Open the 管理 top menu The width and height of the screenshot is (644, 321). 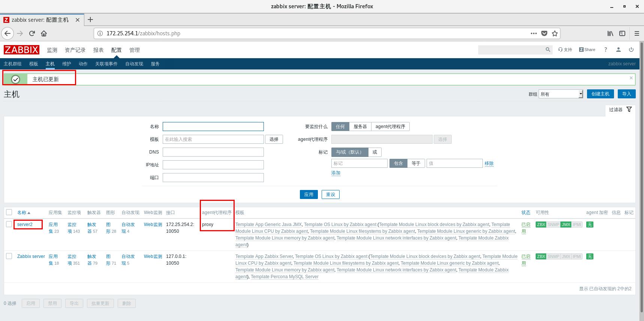point(134,50)
